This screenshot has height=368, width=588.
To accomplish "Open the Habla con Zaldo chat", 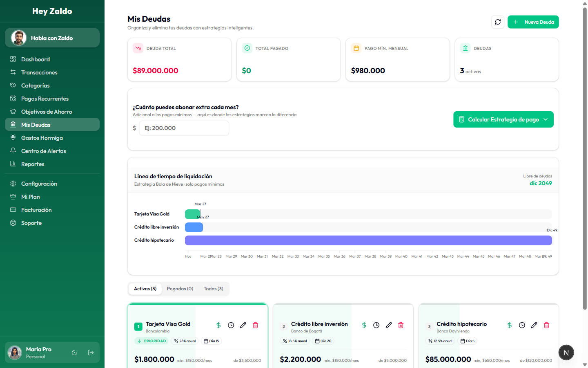I will pyautogui.click(x=52, y=38).
